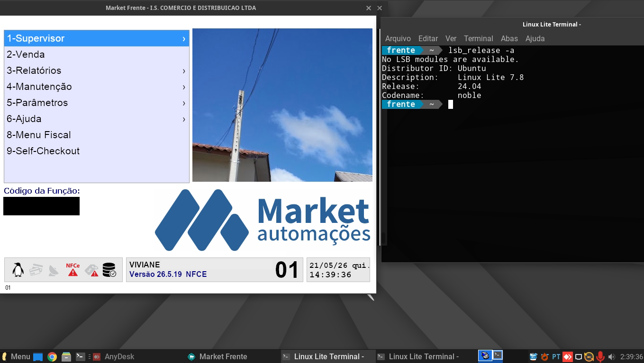Click the greyed-out satellite dish status icon
Screen dimensions: 644x363
54,270
